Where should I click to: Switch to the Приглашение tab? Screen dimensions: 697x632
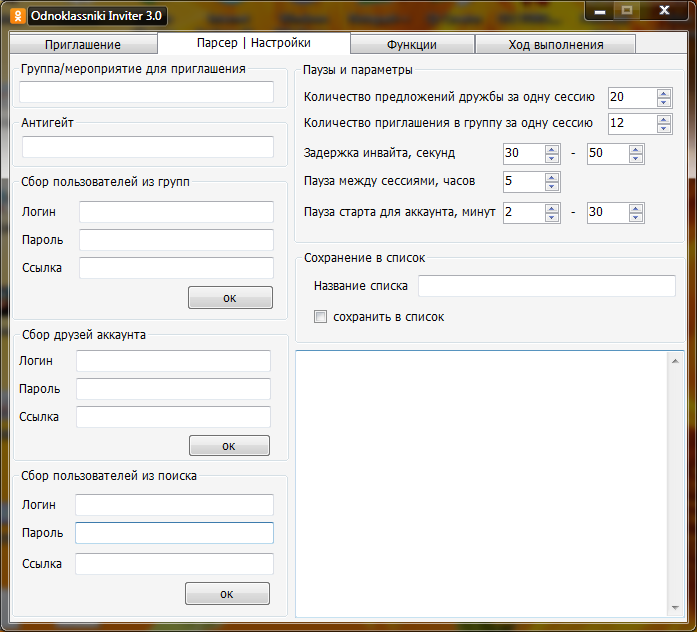tap(83, 45)
